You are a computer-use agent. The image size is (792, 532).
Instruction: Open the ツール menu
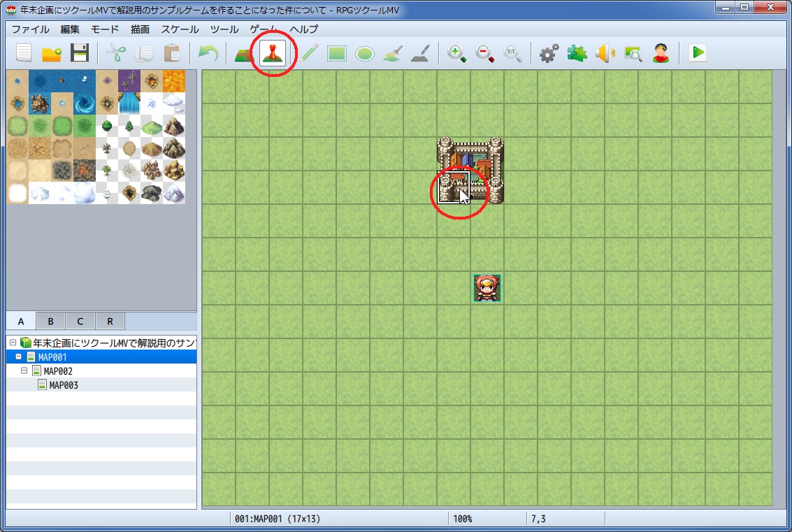[x=224, y=29]
